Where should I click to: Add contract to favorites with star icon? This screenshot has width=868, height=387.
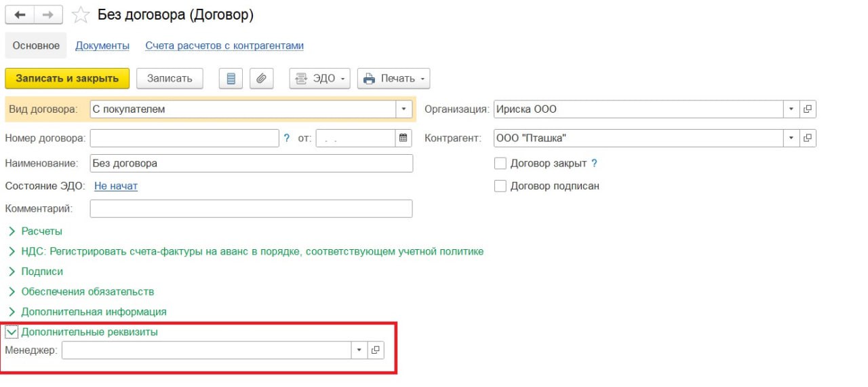(81, 15)
